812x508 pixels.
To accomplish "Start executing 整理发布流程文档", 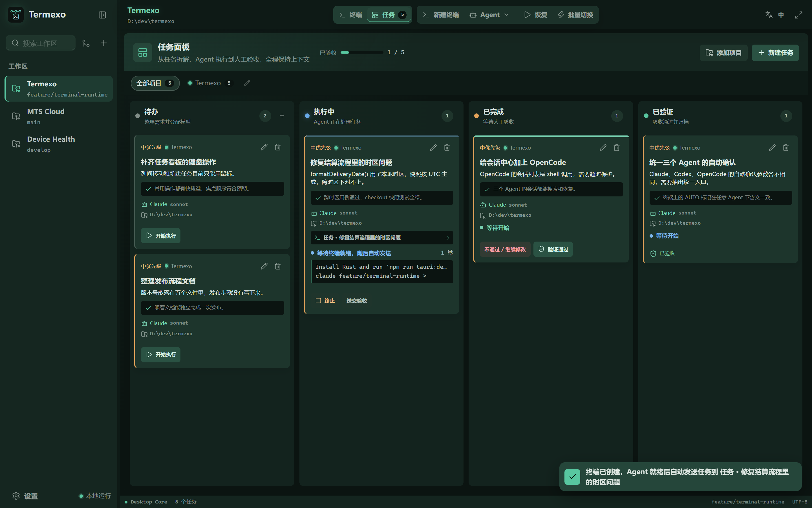I will 161,354.
